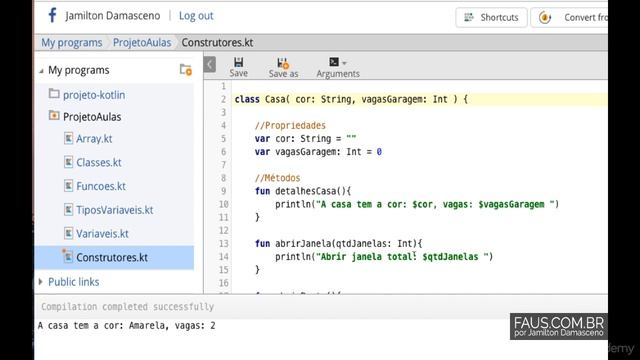
Task: Select Construtores.kt breadcrumb
Action: (x=217, y=43)
